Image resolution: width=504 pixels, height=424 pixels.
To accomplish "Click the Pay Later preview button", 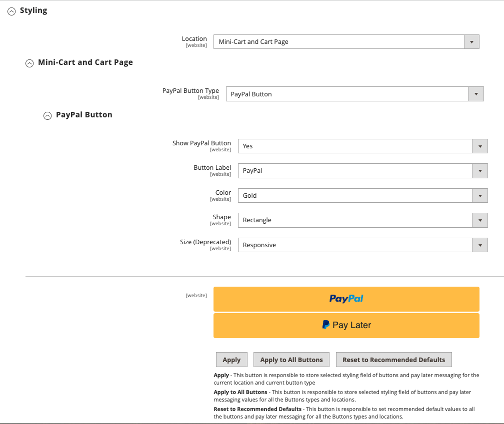I will 346,326.
